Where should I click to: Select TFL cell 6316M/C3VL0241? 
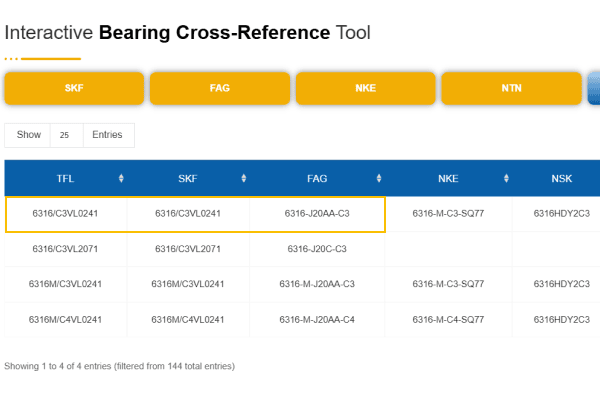point(65,284)
